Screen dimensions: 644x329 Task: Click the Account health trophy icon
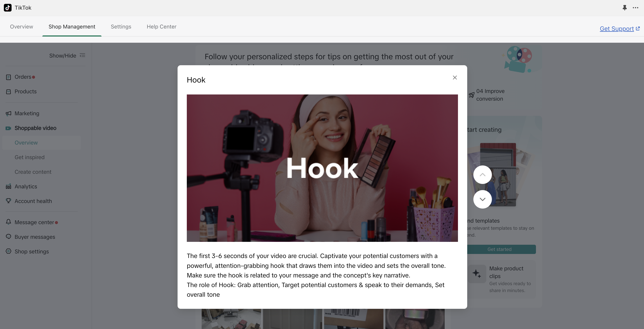click(x=8, y=201)
